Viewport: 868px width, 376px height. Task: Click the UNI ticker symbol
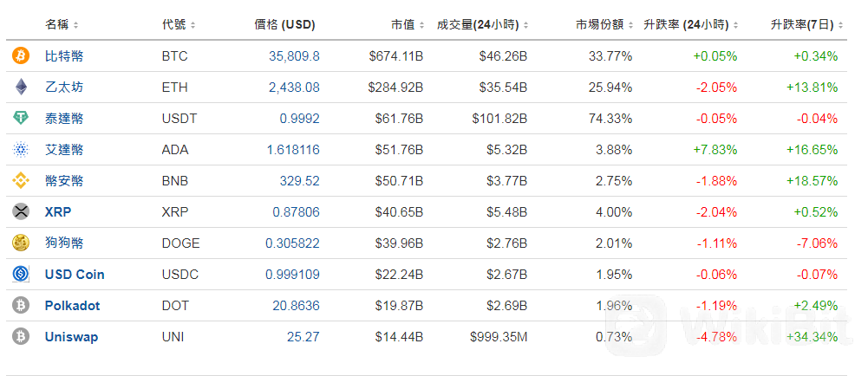click(x=173, y=336)
